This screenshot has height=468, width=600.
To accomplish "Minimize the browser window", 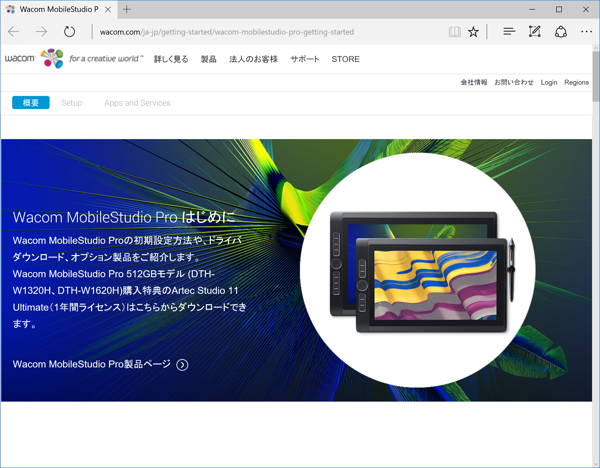I will coord(532,10).
